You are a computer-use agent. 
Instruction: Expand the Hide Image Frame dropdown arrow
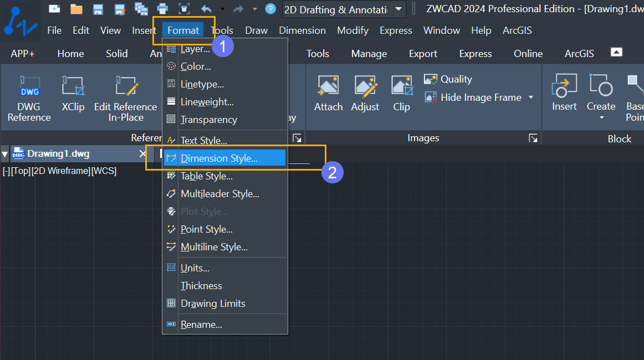click(530, 97)
